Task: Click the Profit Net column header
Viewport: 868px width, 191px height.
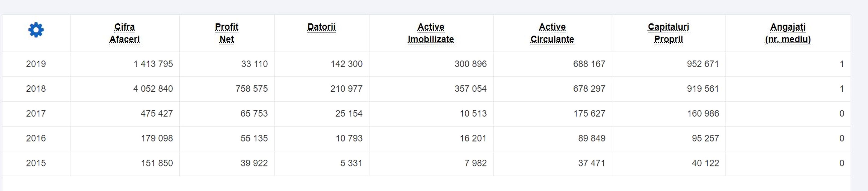Action: point(226,33)
